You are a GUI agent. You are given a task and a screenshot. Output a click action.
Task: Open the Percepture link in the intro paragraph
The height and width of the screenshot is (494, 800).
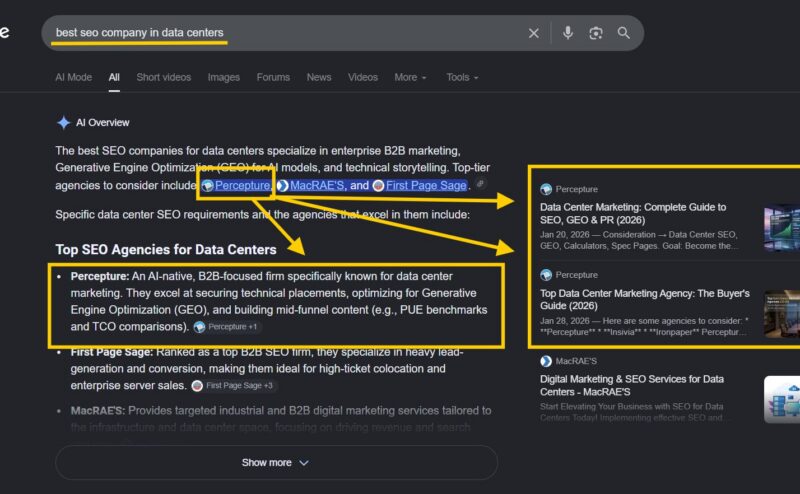click(x=242, y=186)
